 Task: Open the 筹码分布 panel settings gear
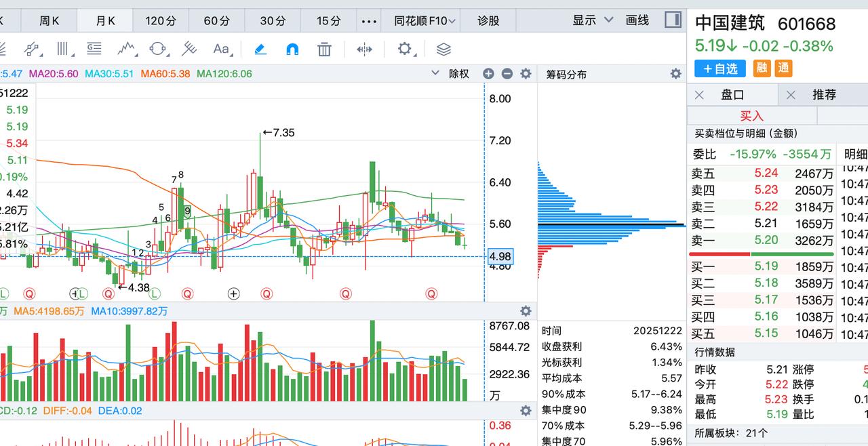point(675,73)
